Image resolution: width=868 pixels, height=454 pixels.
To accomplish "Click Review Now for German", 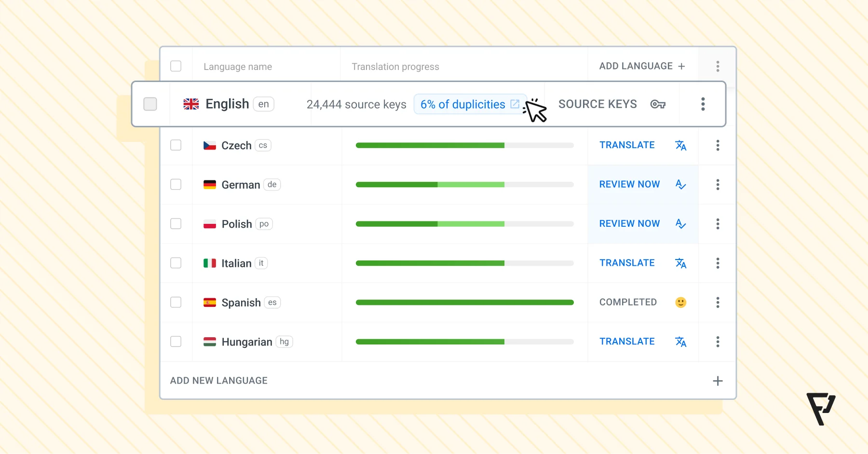I will click(x=629, y=184).
